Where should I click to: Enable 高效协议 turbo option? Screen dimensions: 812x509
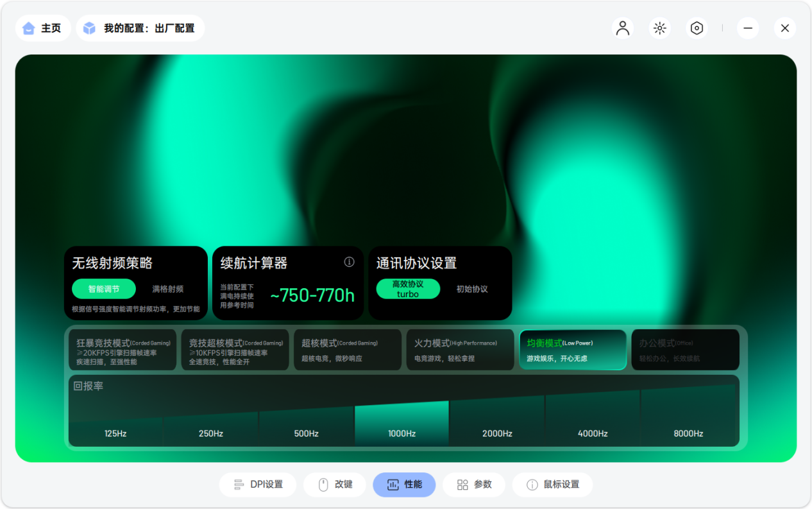point(408,289)
